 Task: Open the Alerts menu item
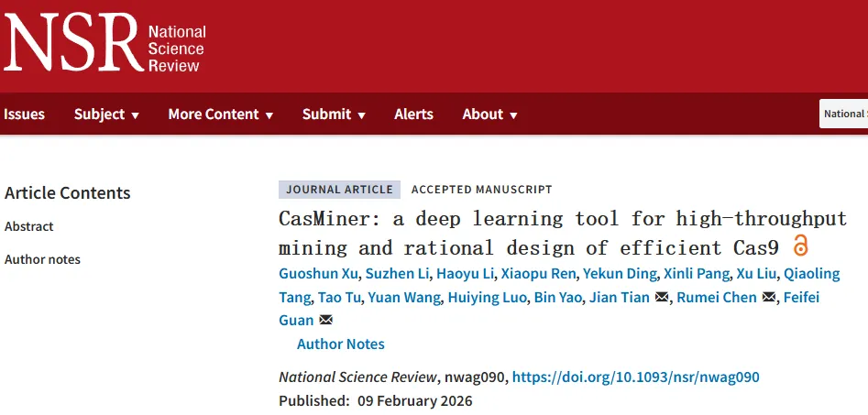pos(413,114)
